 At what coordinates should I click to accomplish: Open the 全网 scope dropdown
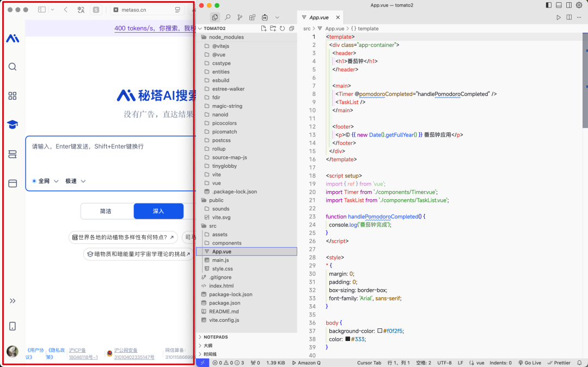pos(45,181)
